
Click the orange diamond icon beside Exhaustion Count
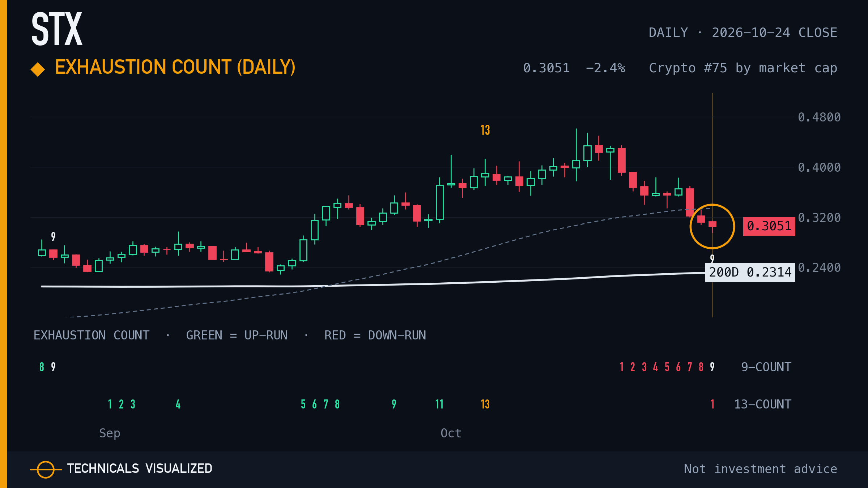[x=38, y=69]
